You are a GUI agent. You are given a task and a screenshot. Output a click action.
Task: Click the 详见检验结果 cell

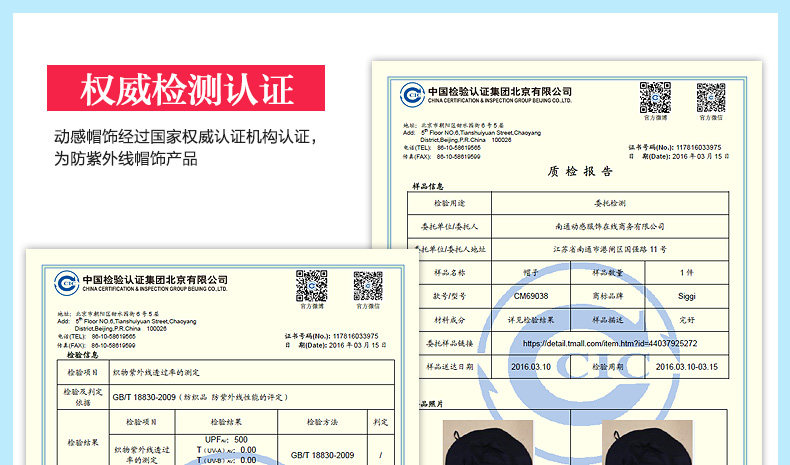point(531,320)
